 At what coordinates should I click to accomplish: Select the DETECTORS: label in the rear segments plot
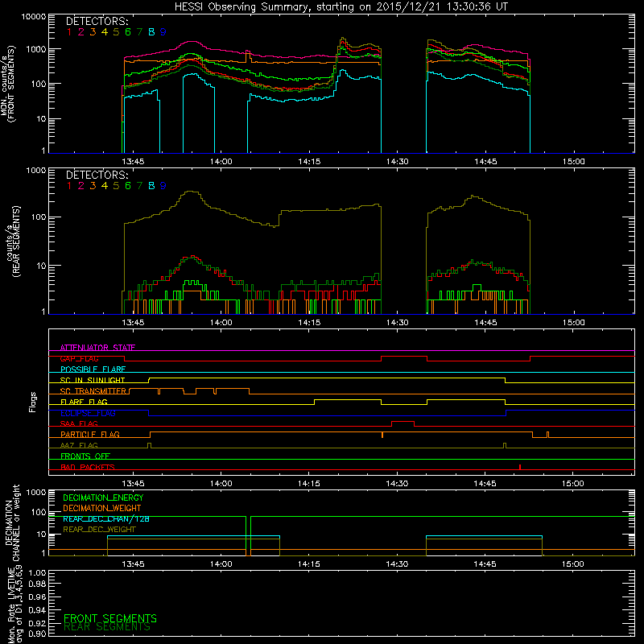[97, 175]
